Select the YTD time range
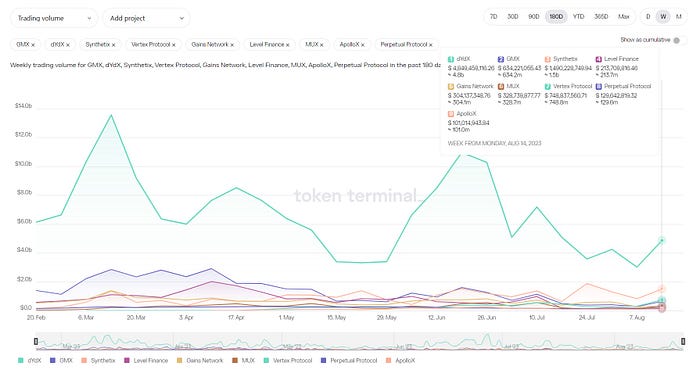The width and height of the screenshot is (700, 369). pos(579,17)
